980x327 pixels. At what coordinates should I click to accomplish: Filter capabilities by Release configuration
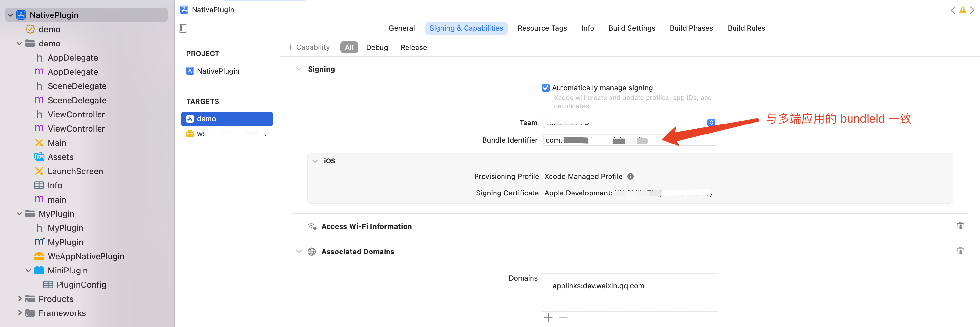pos(414,48)
